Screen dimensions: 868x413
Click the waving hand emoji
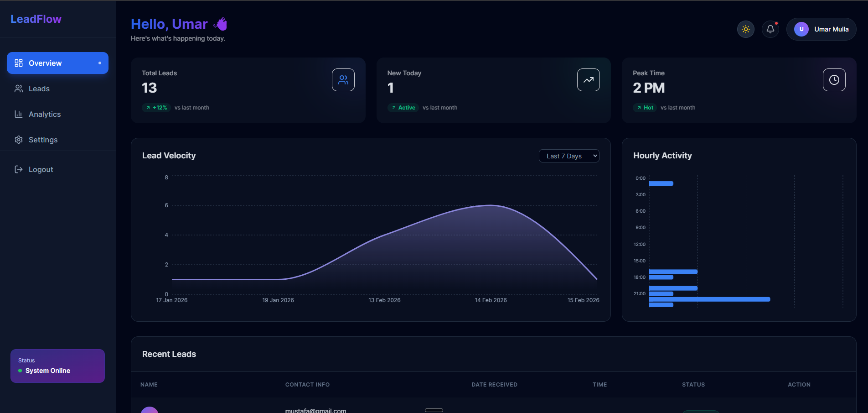coord(221,24)
